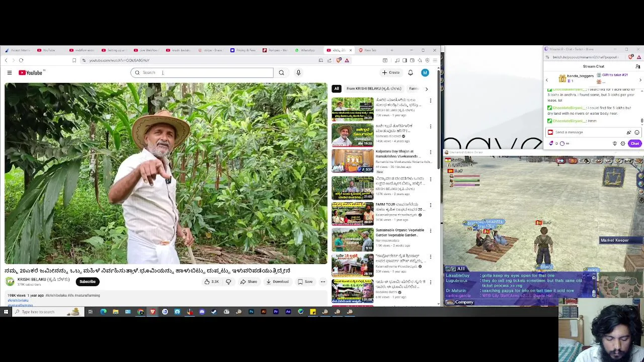Open Twitch chat settings gear
The width and height of the screenshot is (644, 362).
click(x=623, y=144)
